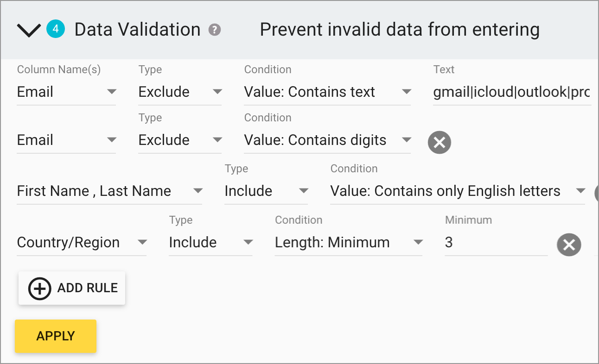Collapse the Data Validation section
The image size is (599, 364).
pyautogui.click(x=28, y=29)
